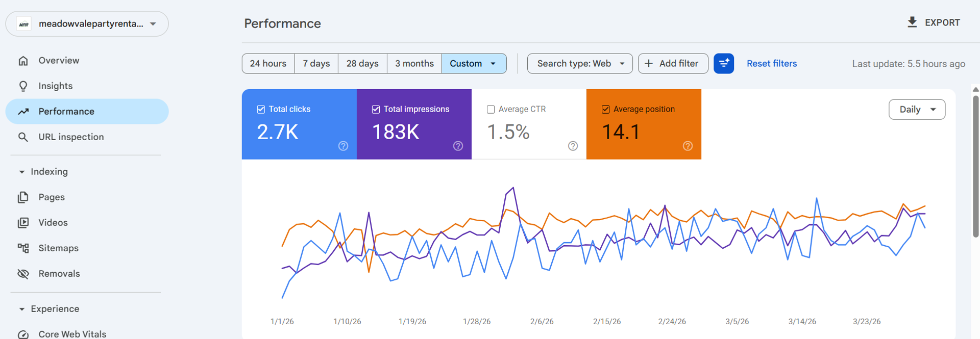Click the Reset filters link
The image size is (980, 339).
[x=772, y=64]
